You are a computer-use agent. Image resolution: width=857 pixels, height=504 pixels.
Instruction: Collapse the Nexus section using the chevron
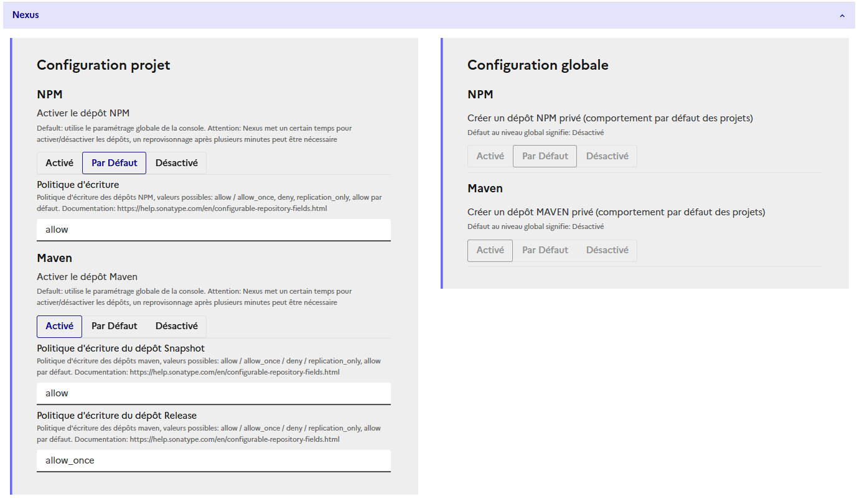click(x=841, y=14)
